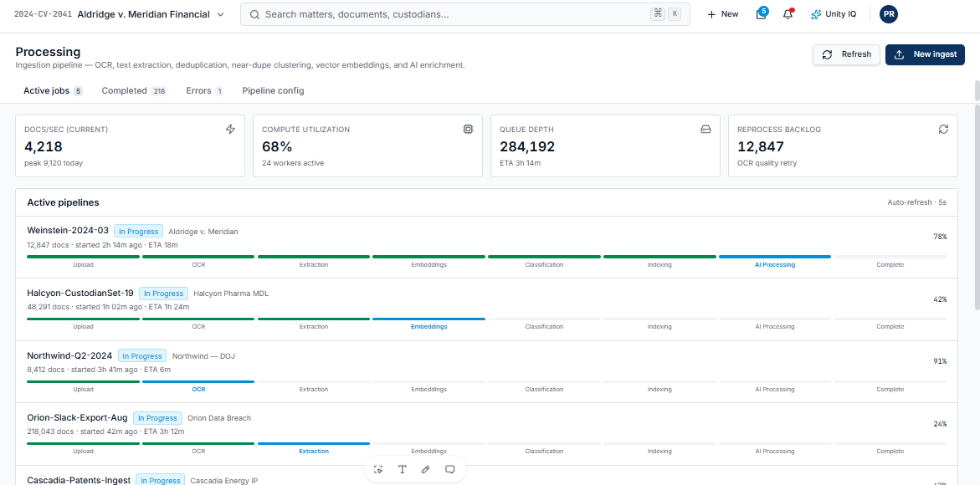Click the CPU chip icon on Compute Utilization card
This screenshot has height=485, width=980.
(x=468, y=130)
